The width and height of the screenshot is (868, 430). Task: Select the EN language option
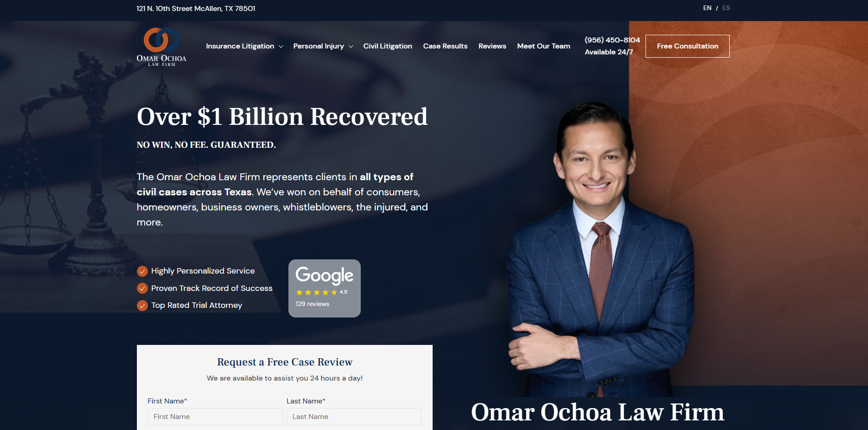[x=707, y=8]
